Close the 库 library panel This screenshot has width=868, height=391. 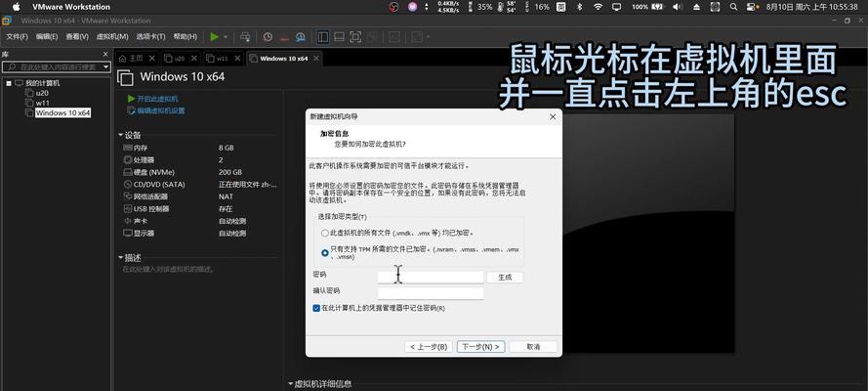point(105,55)
